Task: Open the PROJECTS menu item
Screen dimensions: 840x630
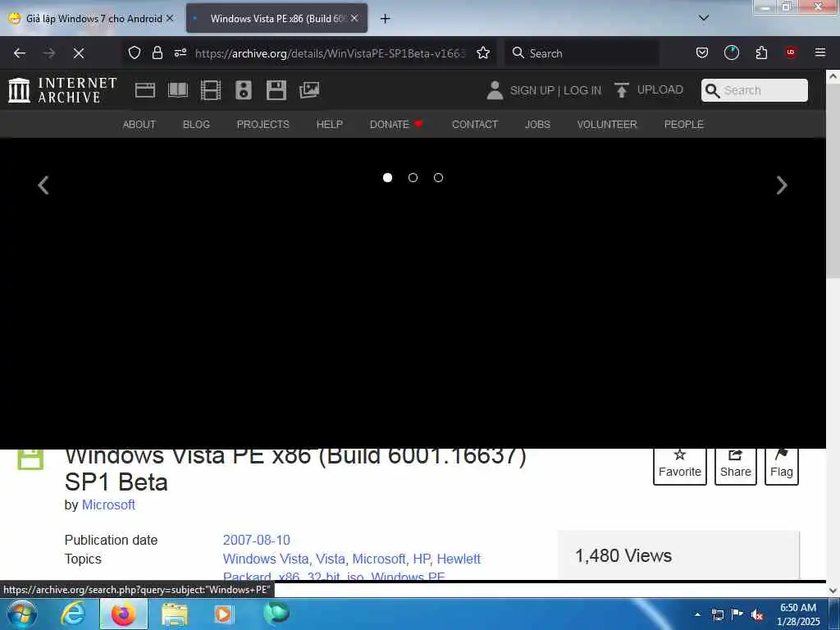Action: (263, 125)
